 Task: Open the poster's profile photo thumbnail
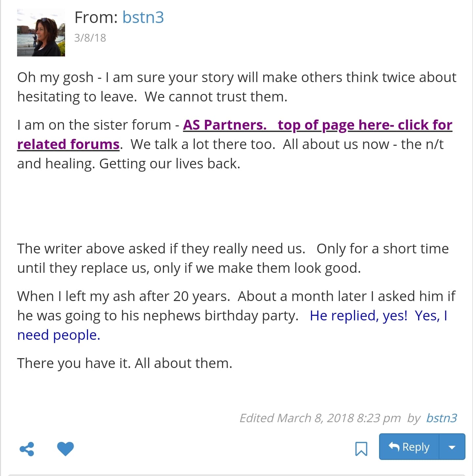click(41, 33)
